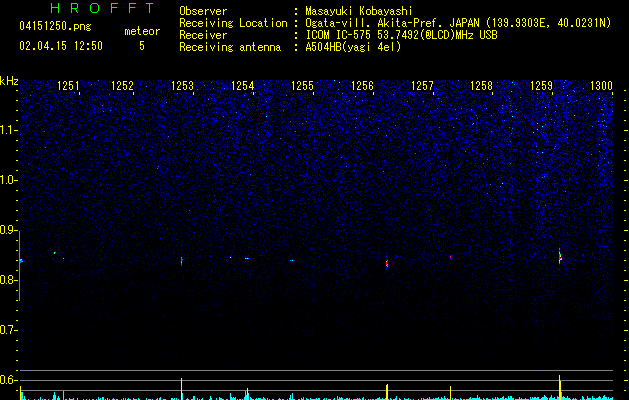Click the 1257 time marker
Viewport: 629px width, 400px height.
(422, 85)
